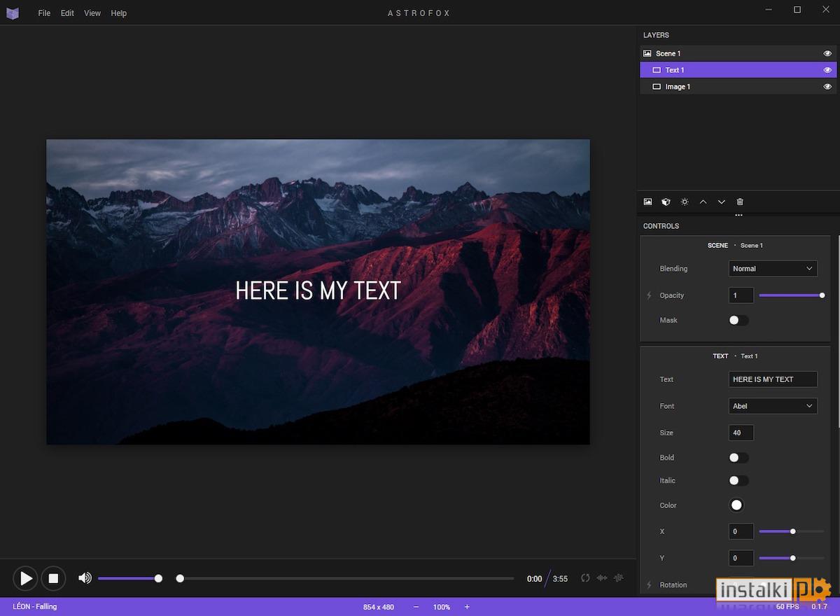Toggle the waveform display icon

pyautogui.click(x=602, y=578)
